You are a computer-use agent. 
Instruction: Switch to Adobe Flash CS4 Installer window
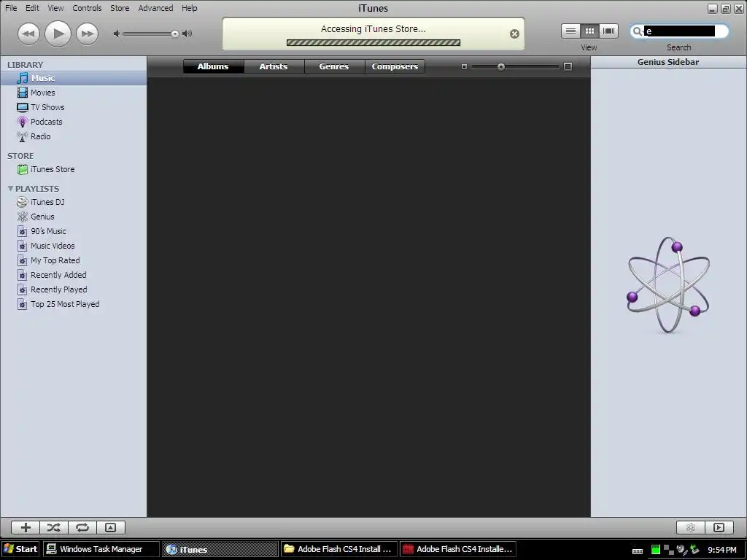458,549
